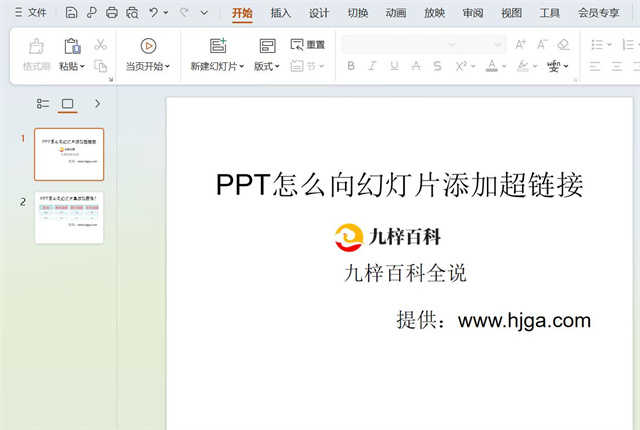Select the 视图 tab

pos(511,13)
